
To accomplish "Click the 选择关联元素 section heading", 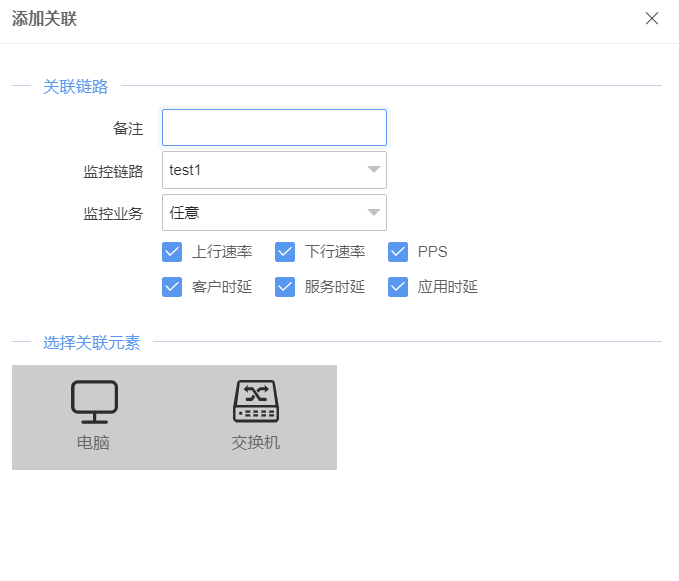I will [x=92, y=342].
